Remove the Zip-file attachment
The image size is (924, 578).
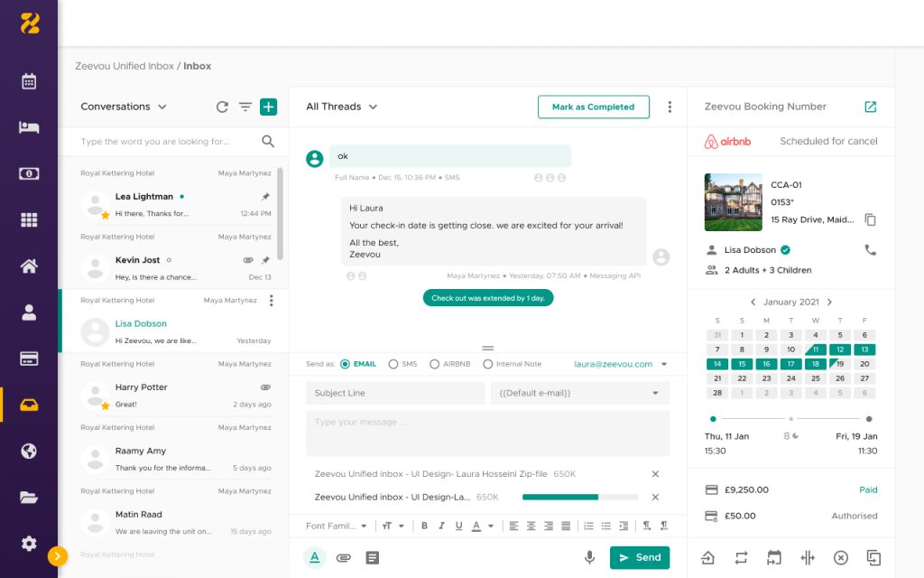click(655, 473)
